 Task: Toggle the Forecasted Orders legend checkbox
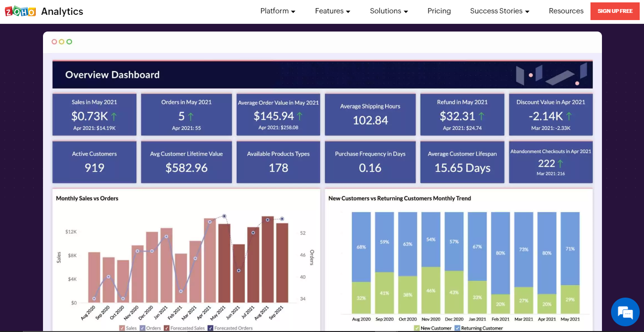[x=211, y=328]
